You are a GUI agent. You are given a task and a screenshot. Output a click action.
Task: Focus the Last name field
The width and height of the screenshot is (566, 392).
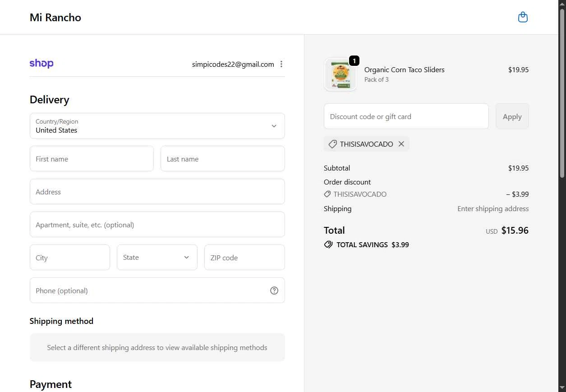[223, 159]
